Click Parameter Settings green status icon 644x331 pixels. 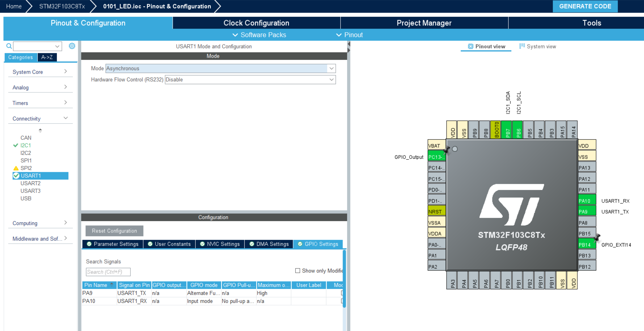pos(89,244)
